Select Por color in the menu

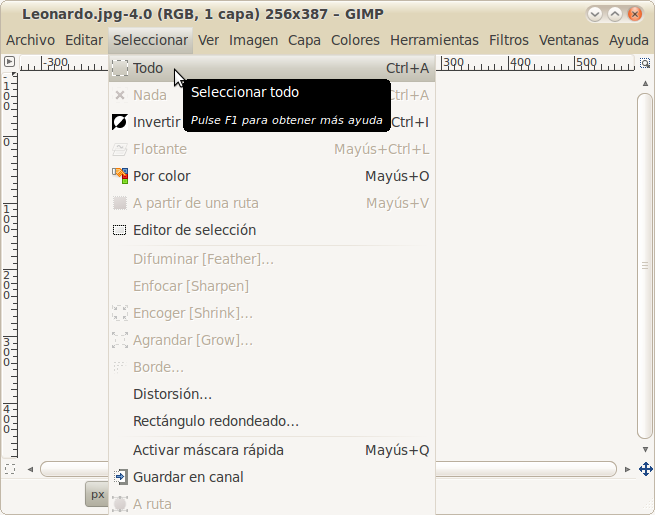point(272,176)
